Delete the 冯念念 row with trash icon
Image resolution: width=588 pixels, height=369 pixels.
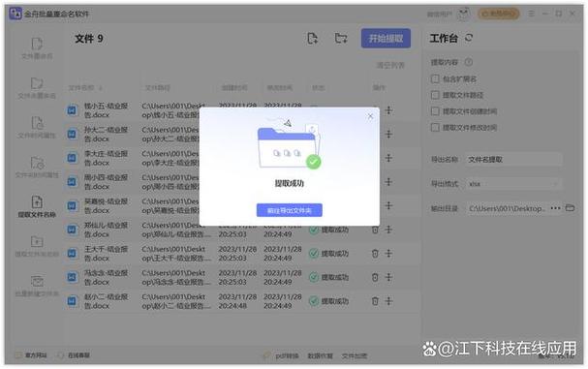[x=375, y=277]
